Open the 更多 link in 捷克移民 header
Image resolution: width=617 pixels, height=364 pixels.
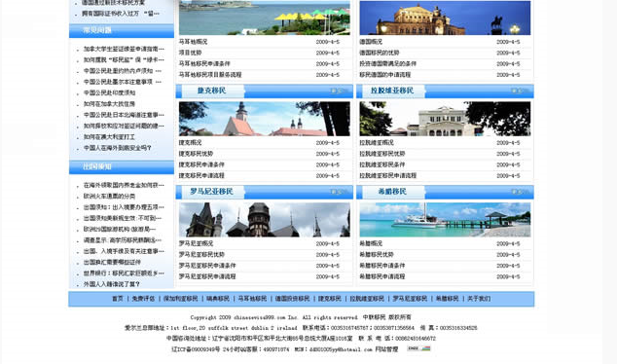(x=337, y=91)
